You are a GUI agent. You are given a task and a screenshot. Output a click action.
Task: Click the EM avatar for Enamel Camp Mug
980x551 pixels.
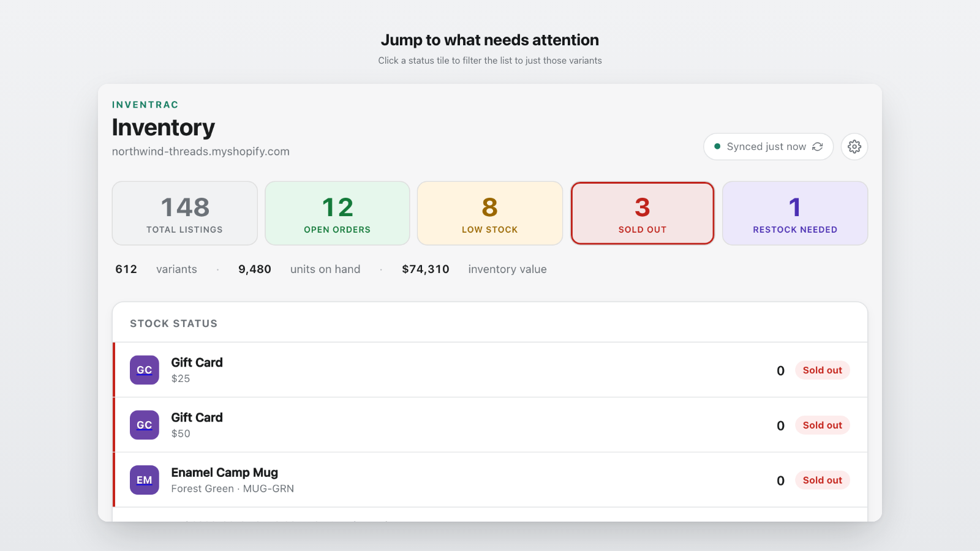[x=145, y=481]
